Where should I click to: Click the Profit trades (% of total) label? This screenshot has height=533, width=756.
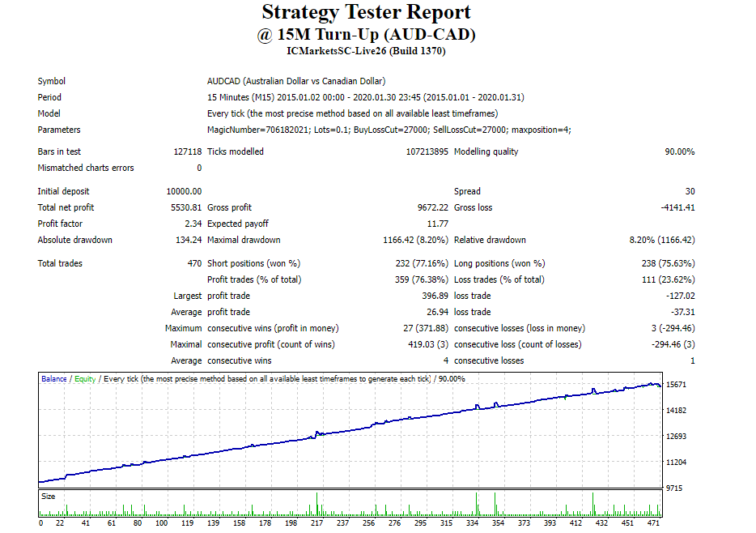coord(254,279)
